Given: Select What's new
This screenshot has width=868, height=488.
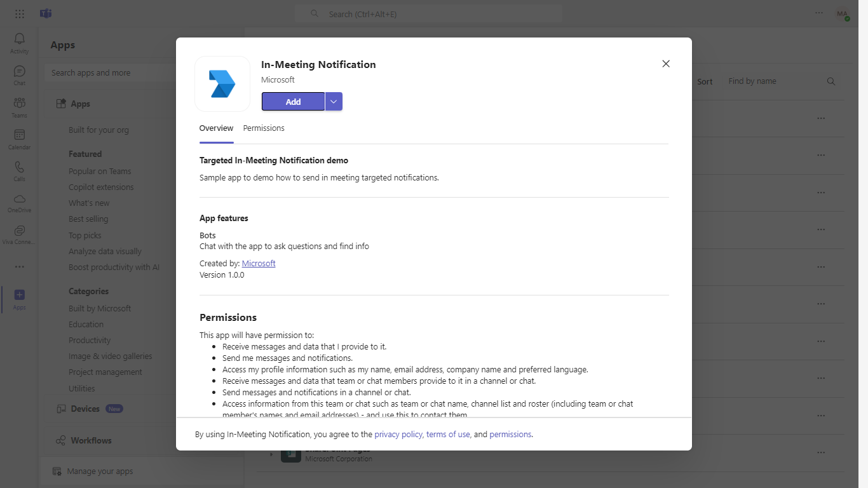Looking at the screenshot, I should (x=89, y=203).
